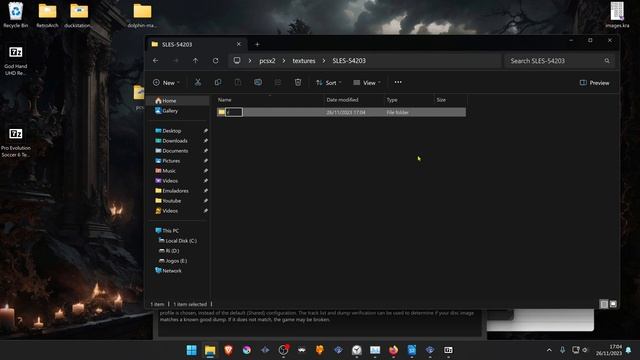640x360 pixels.
Task: Click the Brave browser taskbar icon
Action: [x=228, y=350]
